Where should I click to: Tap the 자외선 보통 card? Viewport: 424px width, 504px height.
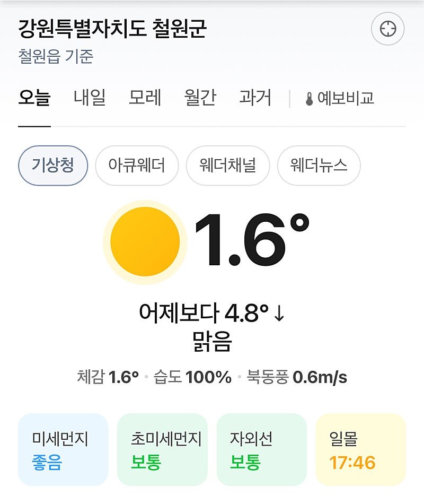pos(261,450)
